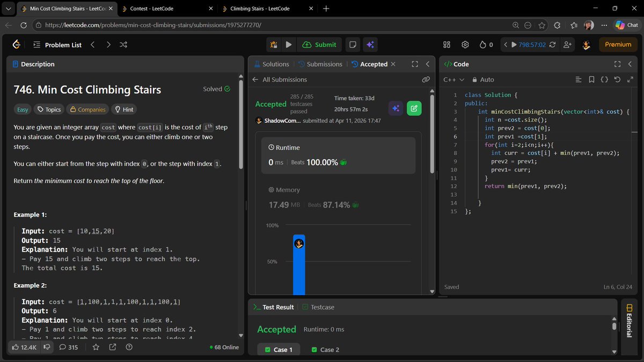This screenshot has width=644, height=362.
Task: Open the profile avatar menu
Action: pos(587,45)
